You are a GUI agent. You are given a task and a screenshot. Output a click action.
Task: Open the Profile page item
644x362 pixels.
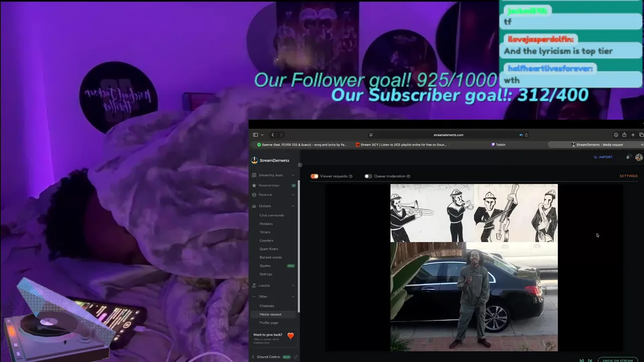tap(269, 323)
